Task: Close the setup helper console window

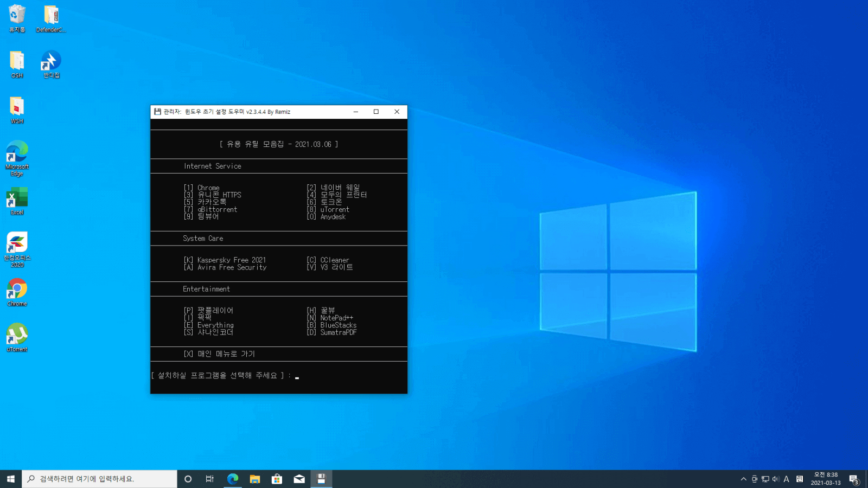Action: [397, 112]
